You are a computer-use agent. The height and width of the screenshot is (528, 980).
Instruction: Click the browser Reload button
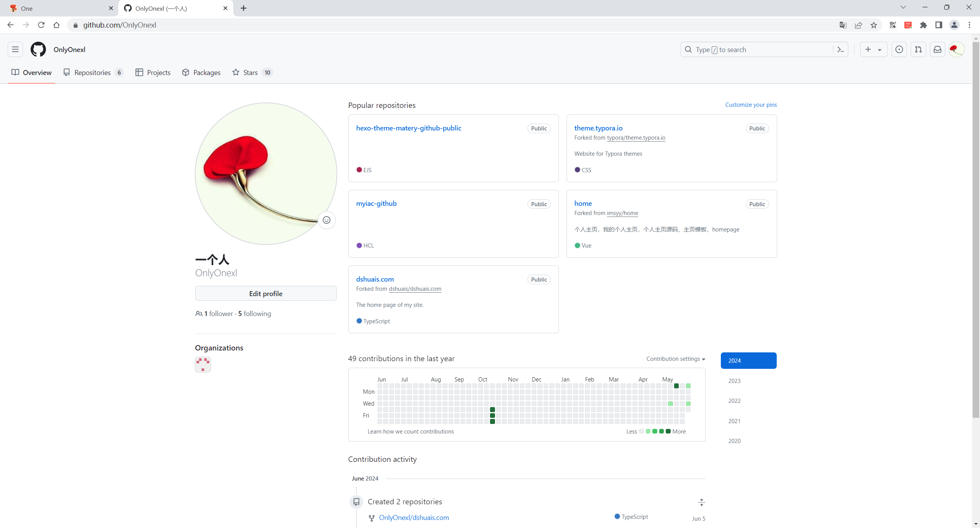coord(41,25)
